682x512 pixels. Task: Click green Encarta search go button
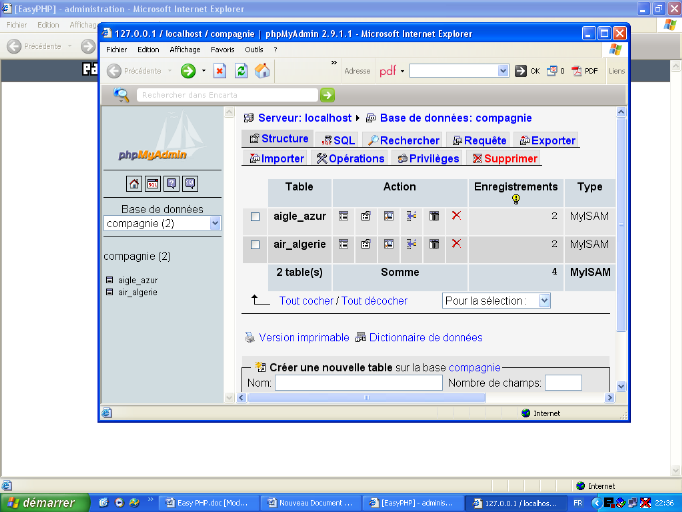[328, 95]
